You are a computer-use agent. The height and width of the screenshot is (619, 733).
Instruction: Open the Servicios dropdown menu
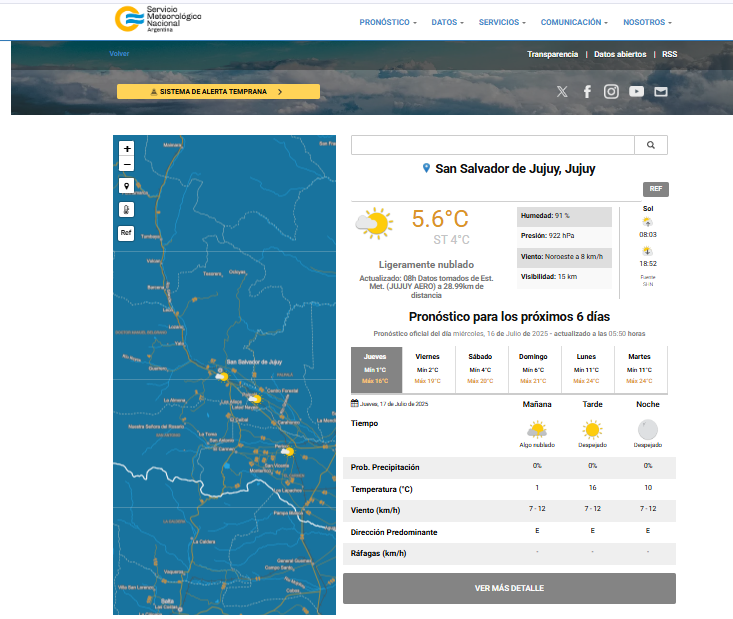(503, 22)
